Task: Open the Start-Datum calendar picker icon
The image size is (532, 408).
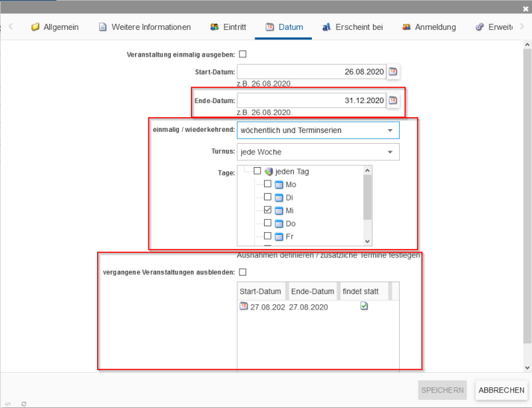Action: point(393,72)
